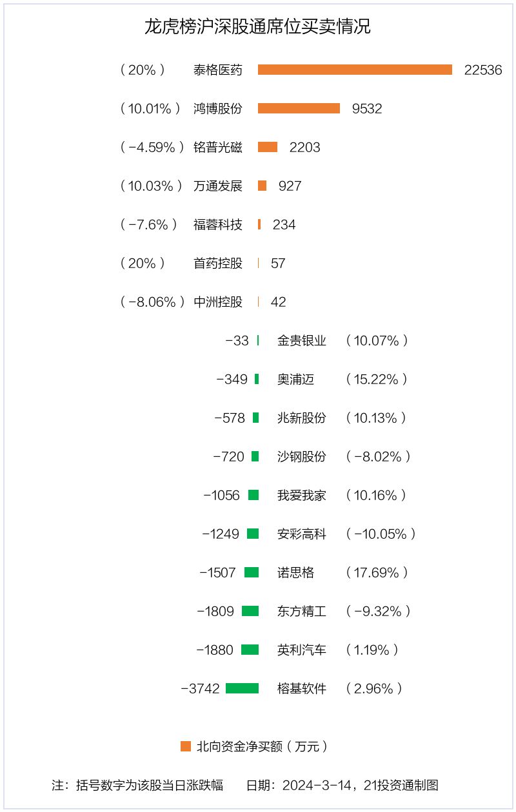Screen dimensions: 516x812
Task: Click the orange bar for 泰格医药
Action: coord(355,70)
